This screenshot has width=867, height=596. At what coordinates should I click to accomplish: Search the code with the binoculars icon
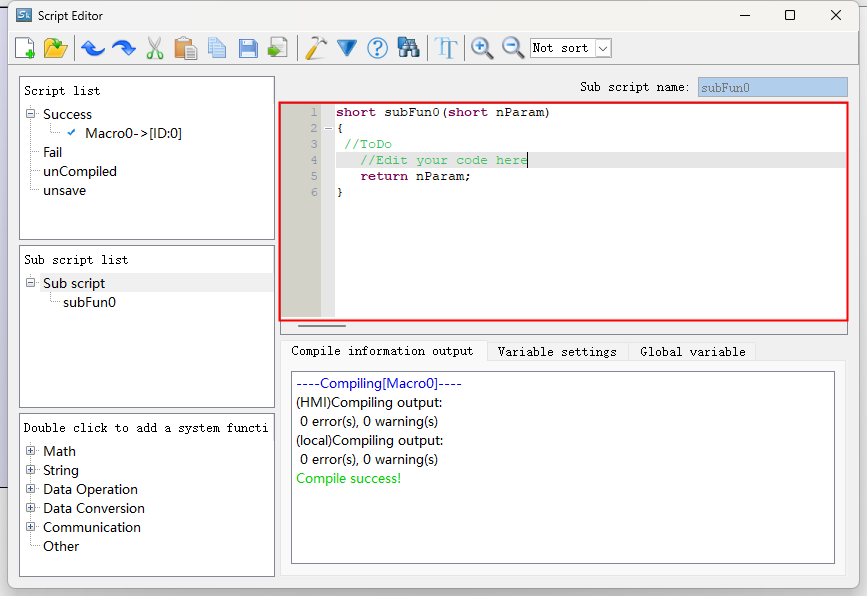(x=408, y=48)
